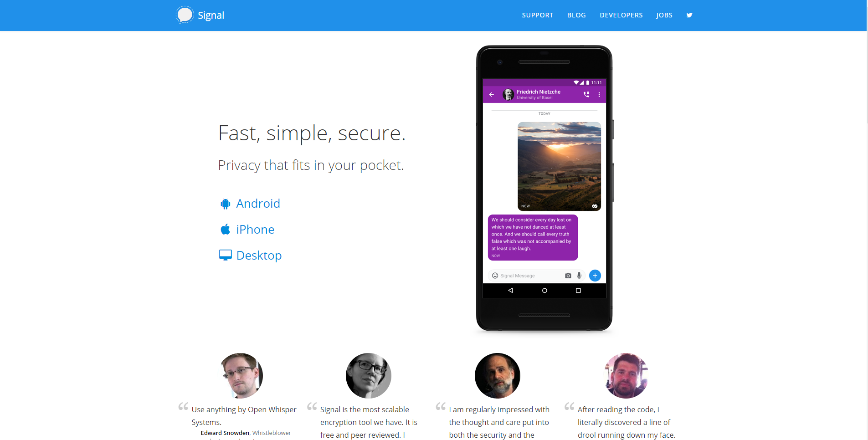
Task: Select the iPhone download link
Action: point(255,230)
